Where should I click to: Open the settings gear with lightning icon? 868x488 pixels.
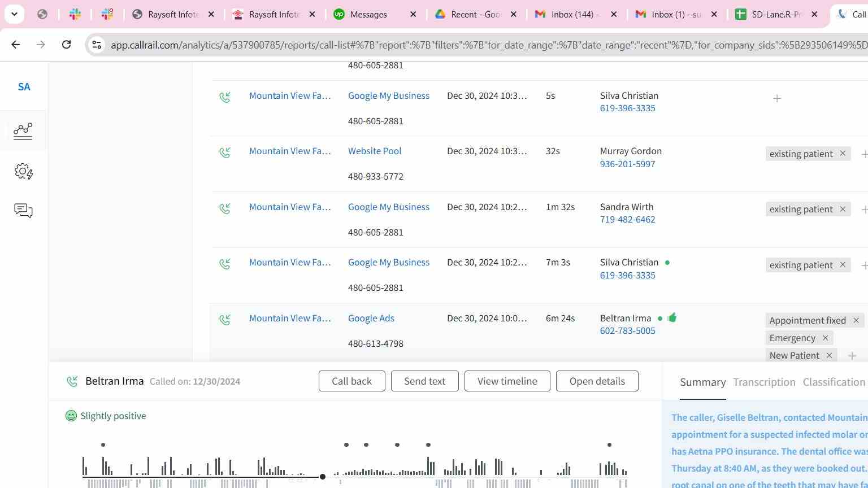(x=23, y=171)
